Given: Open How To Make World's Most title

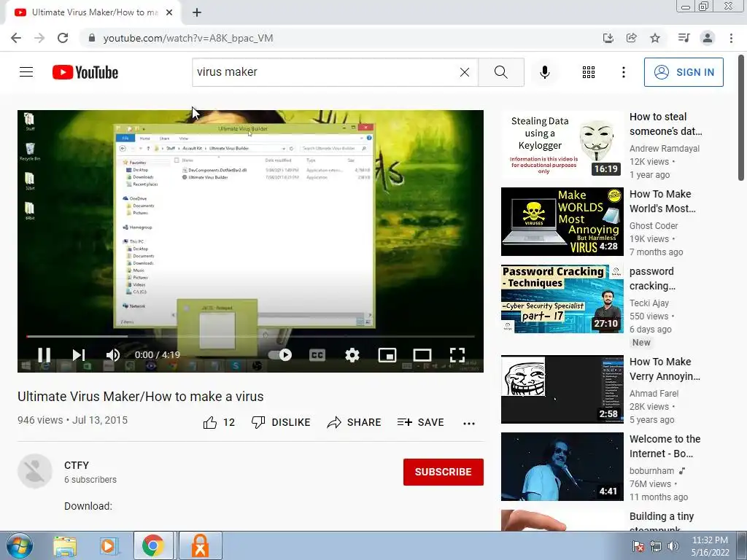Looking at the screenshot, I should [x=662, y=201].
